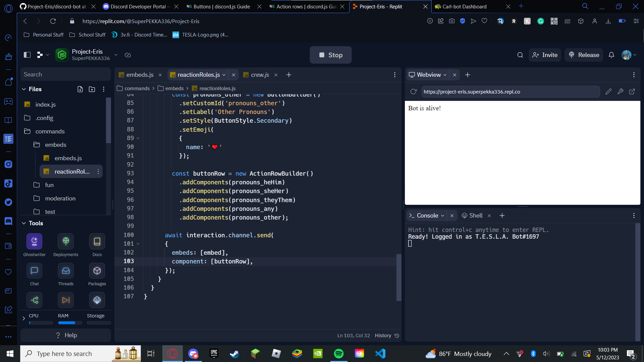Toggle the left sidebar panel
Screen dimensions: 644x362
pyautogui.click(x=27, y=55)
